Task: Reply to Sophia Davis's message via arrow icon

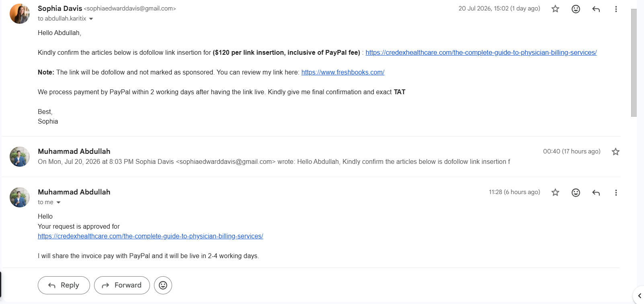Action: coord(596,9)
